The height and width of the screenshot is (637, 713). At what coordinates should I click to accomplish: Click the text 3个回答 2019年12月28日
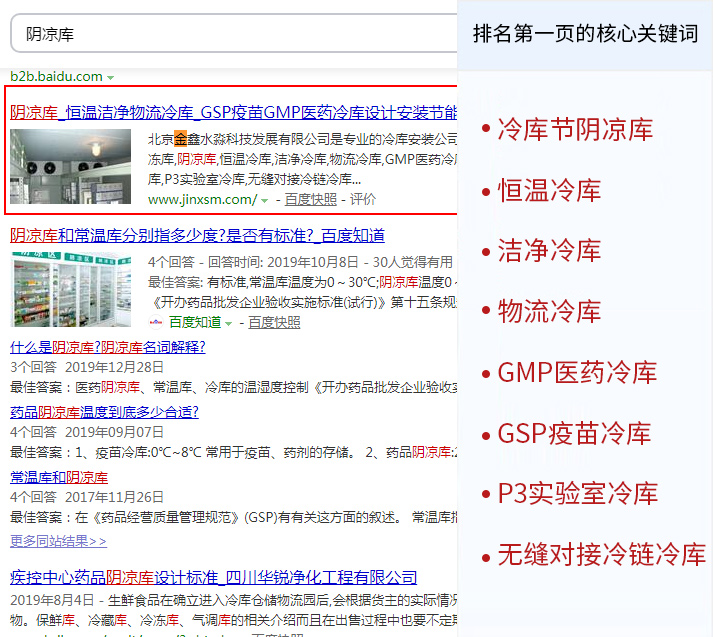[x=87, y=367]
